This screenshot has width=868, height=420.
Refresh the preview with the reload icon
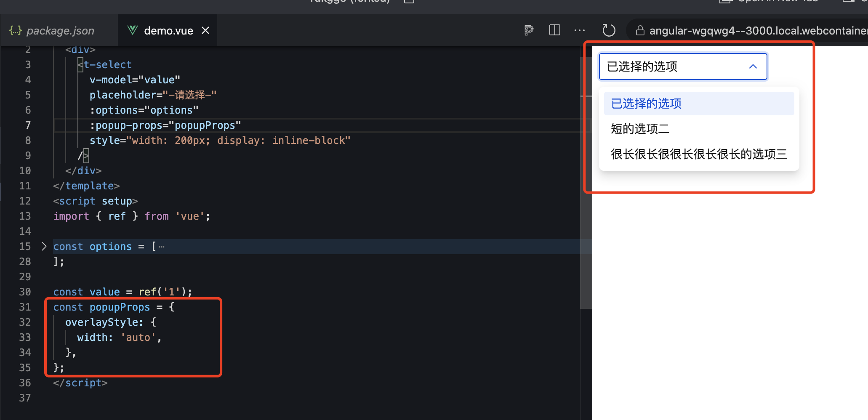[x=609, y=30]
